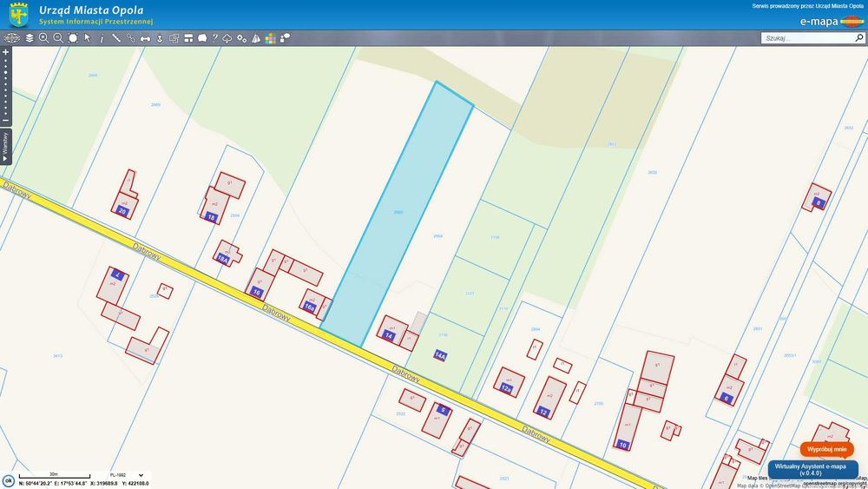Open the layers stack icon in toolbar
The image size is (868, 489).
click(30, 38)
